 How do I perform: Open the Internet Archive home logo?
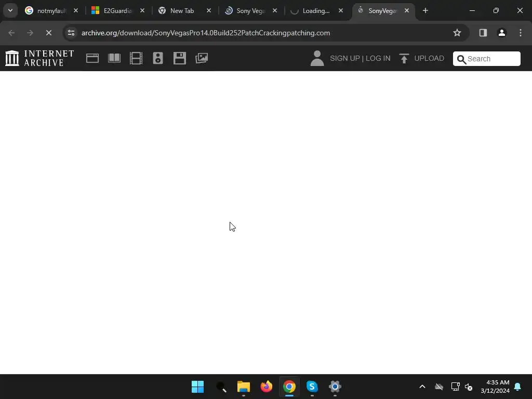[x=39, y=58]
